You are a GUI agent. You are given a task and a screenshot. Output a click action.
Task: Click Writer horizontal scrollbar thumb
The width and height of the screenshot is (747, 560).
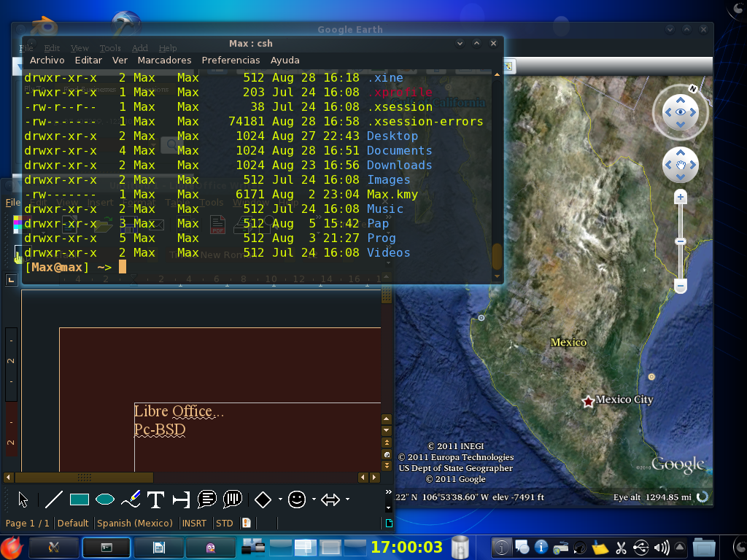85,477
